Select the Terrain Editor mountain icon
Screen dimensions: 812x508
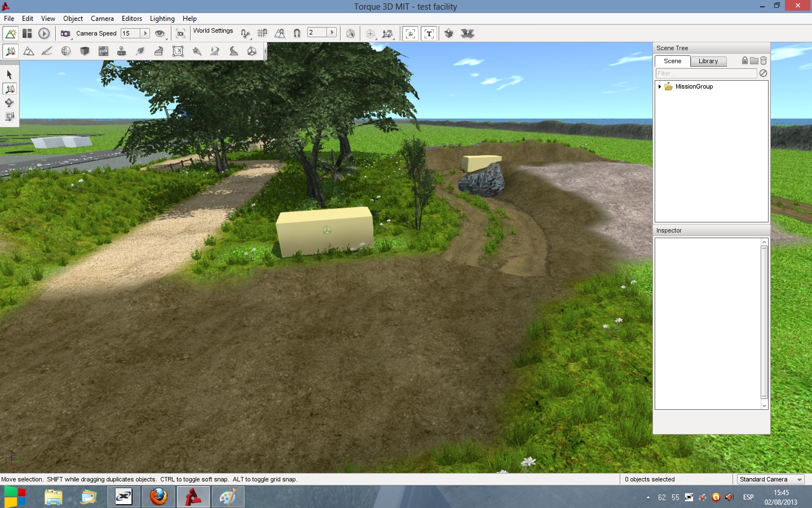point(29,51)
